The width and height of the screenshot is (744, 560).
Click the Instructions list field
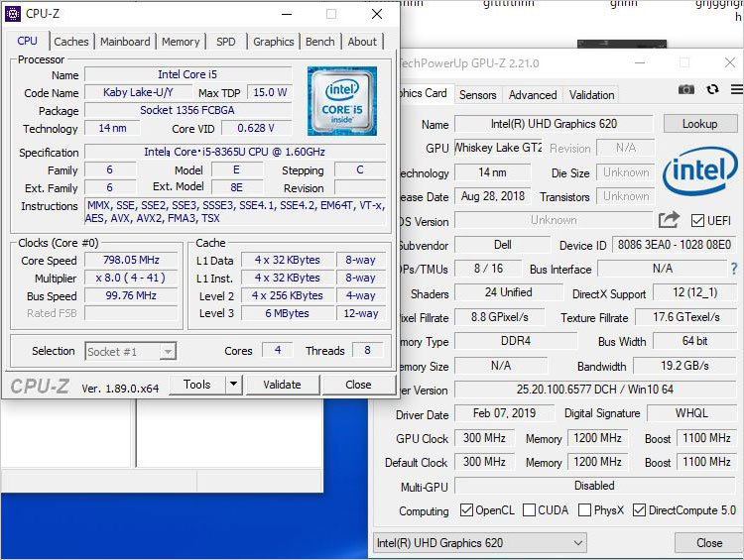(235, 211)
